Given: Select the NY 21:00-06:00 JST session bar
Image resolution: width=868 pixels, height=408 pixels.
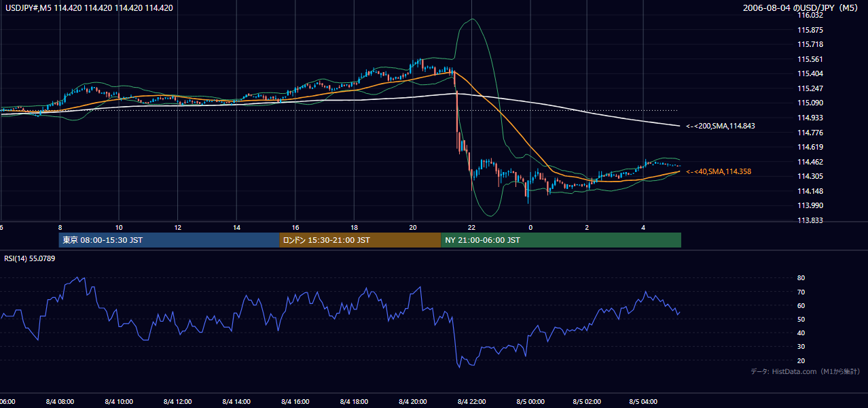Looking at the screenshot, I should pos(561,240).
